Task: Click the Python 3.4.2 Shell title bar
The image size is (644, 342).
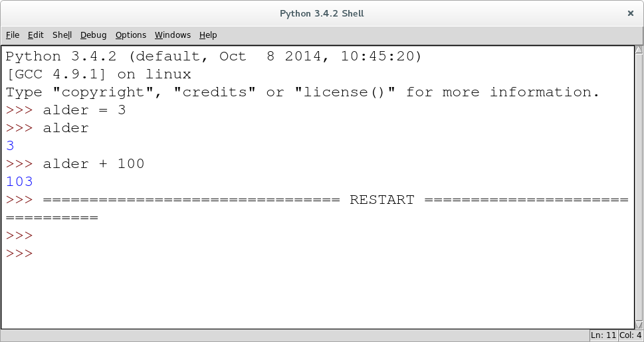Action: 322,13
